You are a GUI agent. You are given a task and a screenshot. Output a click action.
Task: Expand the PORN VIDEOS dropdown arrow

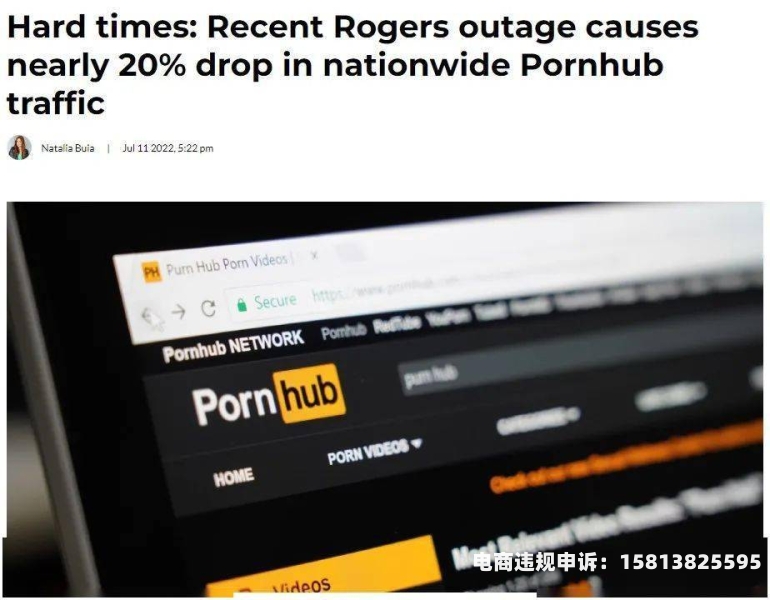[416, 444]
